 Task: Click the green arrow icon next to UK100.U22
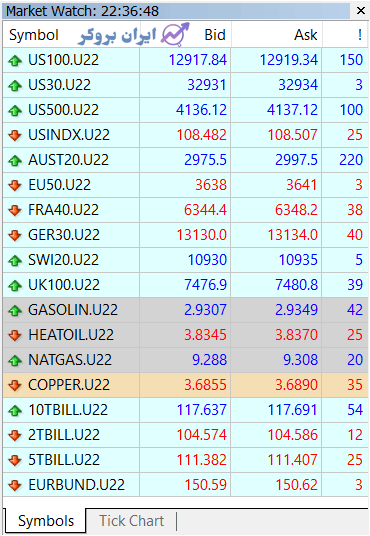[15, 285]
